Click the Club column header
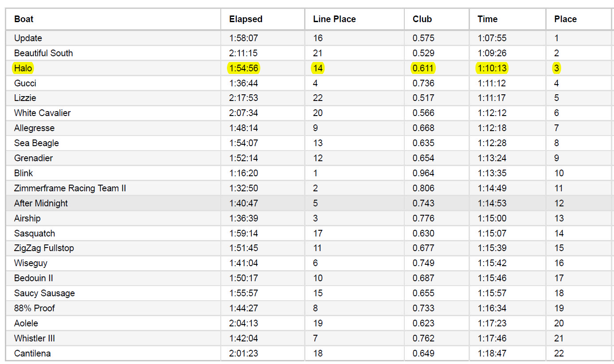The height and width of the screenshot is (364, 614). pyautogui.click(x=422, y=19)
